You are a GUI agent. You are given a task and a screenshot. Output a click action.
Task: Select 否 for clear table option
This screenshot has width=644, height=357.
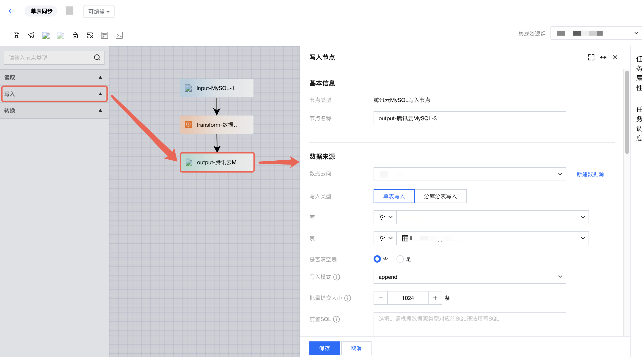[377, 259]
